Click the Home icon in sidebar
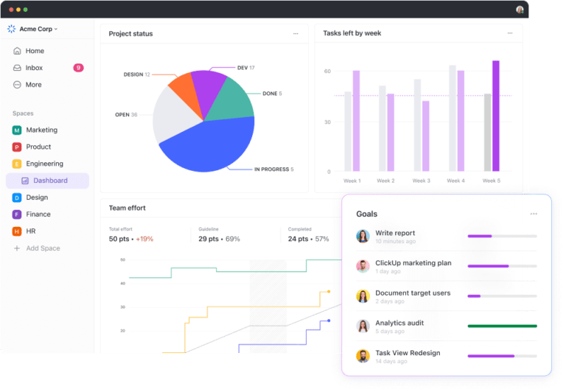Screen dimensions: 566x392 point(17,51)
